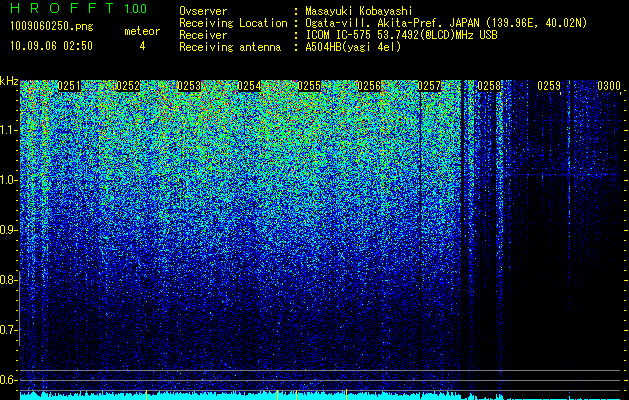Select the file name 1009060250.png
Screen dimensions: 629x400
tap(52, 27)
